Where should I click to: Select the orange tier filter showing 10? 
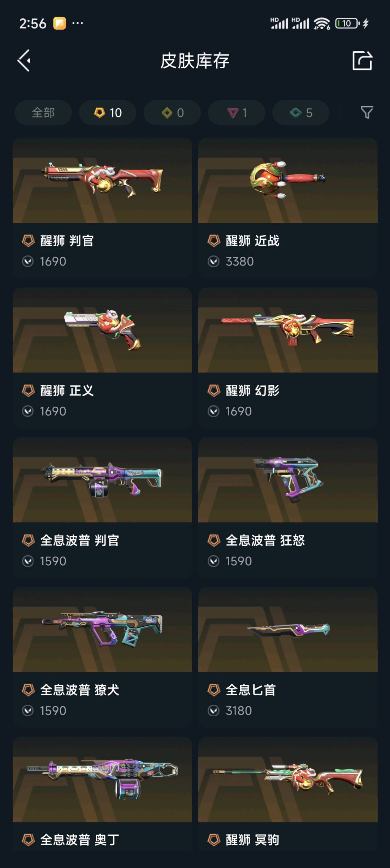108,113
